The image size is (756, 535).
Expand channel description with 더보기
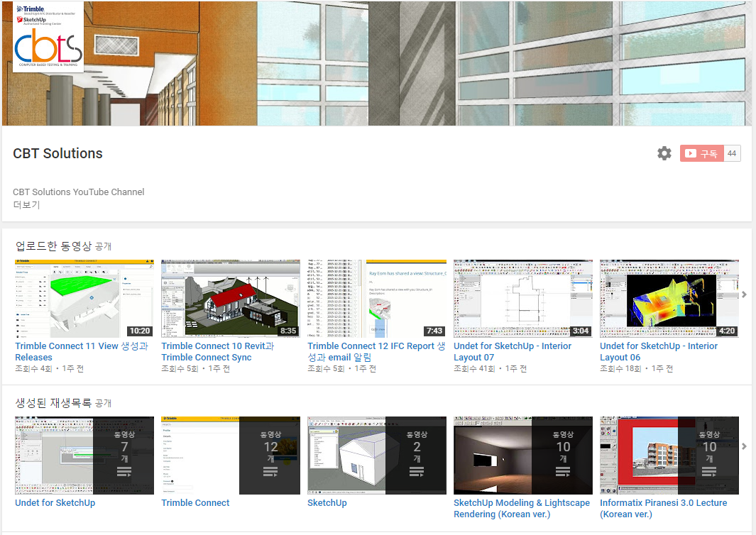pos(26,205)
